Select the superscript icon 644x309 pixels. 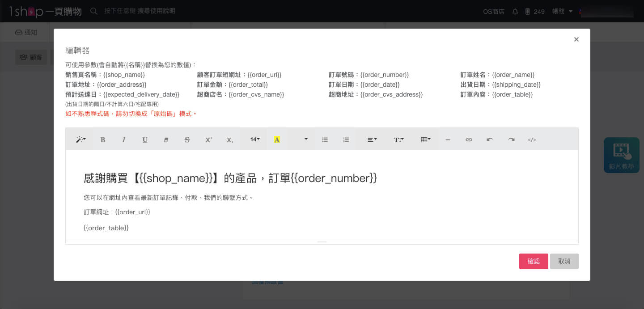[x=208, y=140]
